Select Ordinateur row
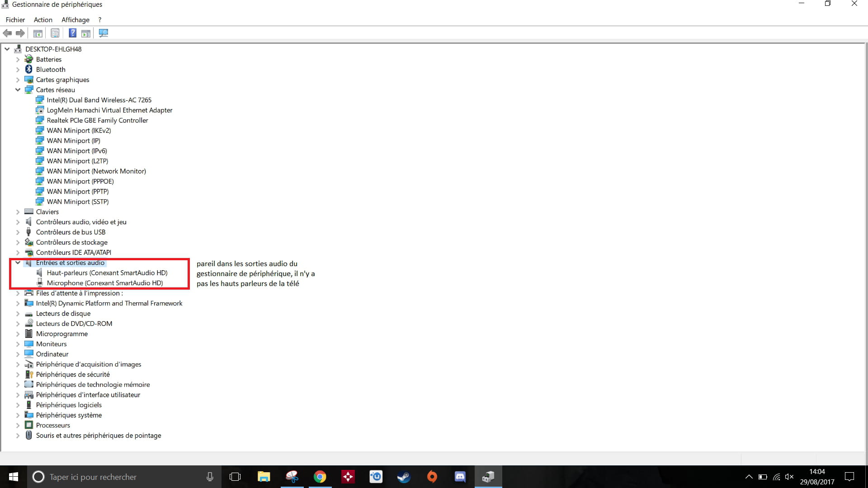The height and width of the screenshot is (488, 868). (52, 354)
